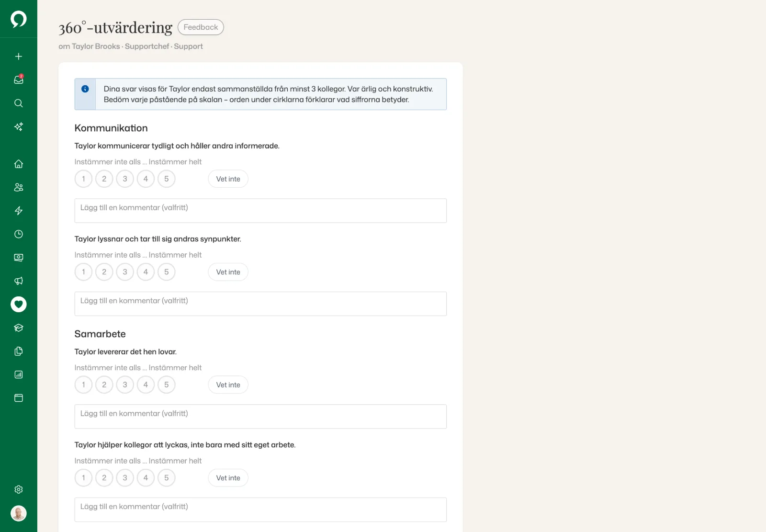
Task: Choose Vet inte for Taylor lyssnar statement
Action: [228, 272]
